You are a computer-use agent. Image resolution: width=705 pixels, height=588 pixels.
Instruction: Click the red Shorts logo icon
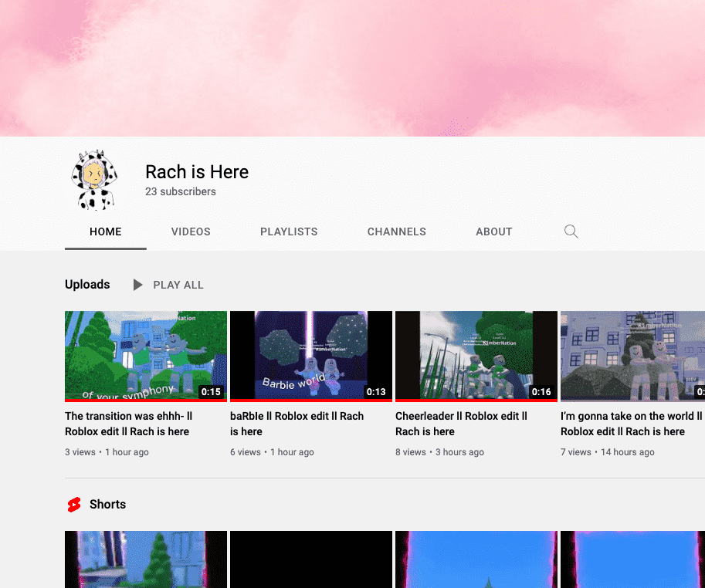tap(74, 505)
